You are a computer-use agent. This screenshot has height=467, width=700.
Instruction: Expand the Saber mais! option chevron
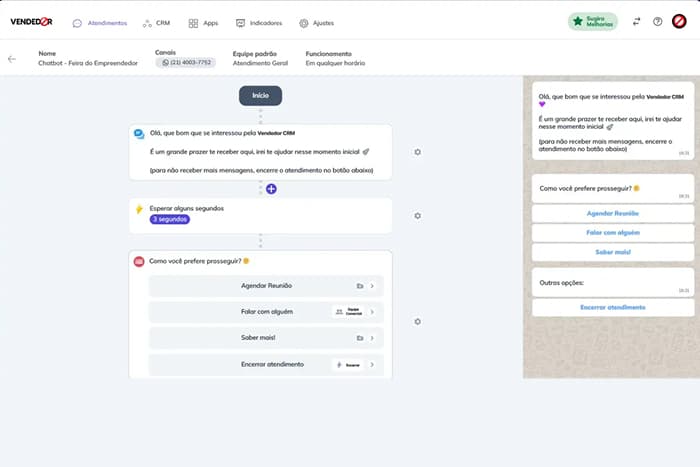[x=372, y=338]
